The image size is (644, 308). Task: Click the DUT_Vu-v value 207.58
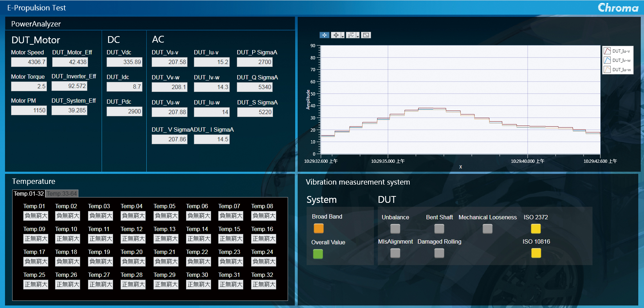pyautogui.click(x=170, y=62)
